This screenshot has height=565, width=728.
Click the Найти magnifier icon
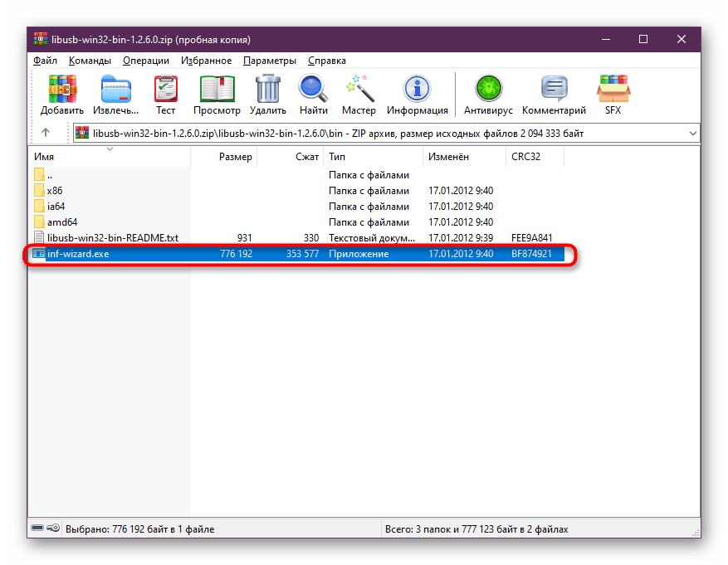point(314,89)
